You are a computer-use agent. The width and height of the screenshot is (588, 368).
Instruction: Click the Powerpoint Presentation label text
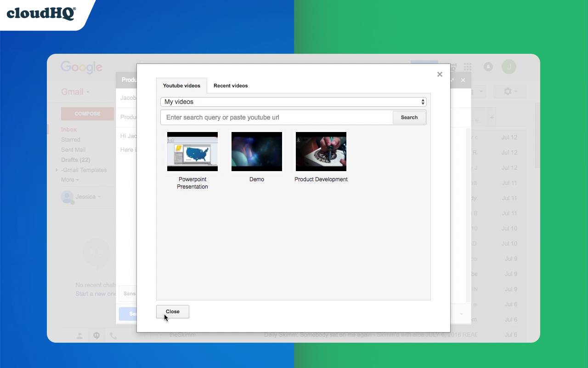point(192,183)
